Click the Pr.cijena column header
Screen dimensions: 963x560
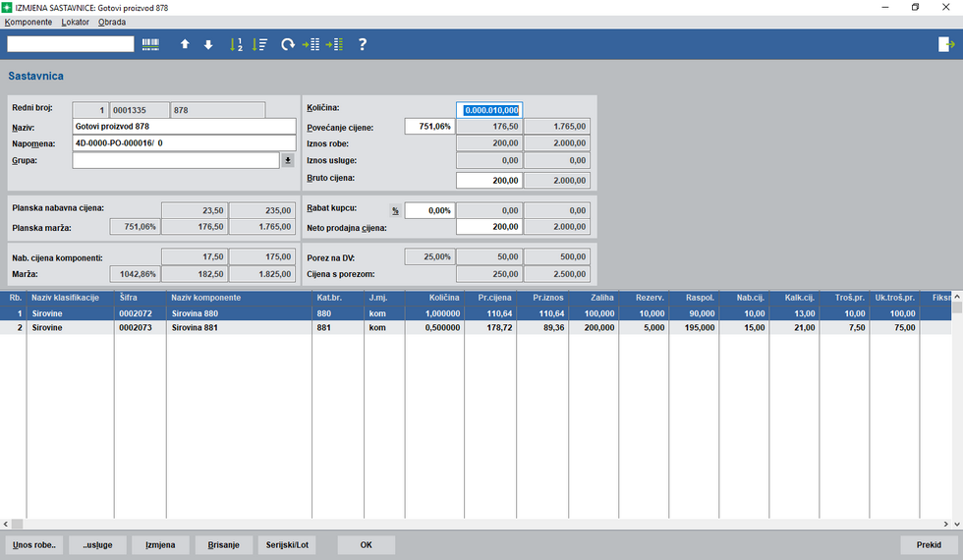click(490, 298)
